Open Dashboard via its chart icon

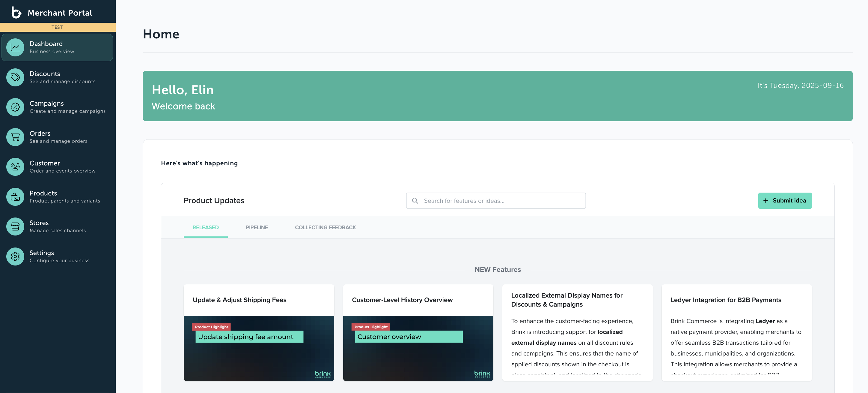point(15,47)
